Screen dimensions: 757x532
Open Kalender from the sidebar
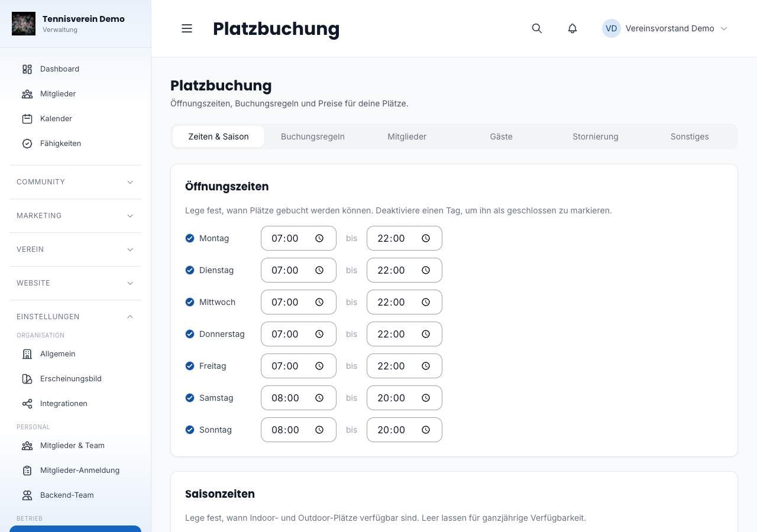pyautogui.click(x=76, y=119)
